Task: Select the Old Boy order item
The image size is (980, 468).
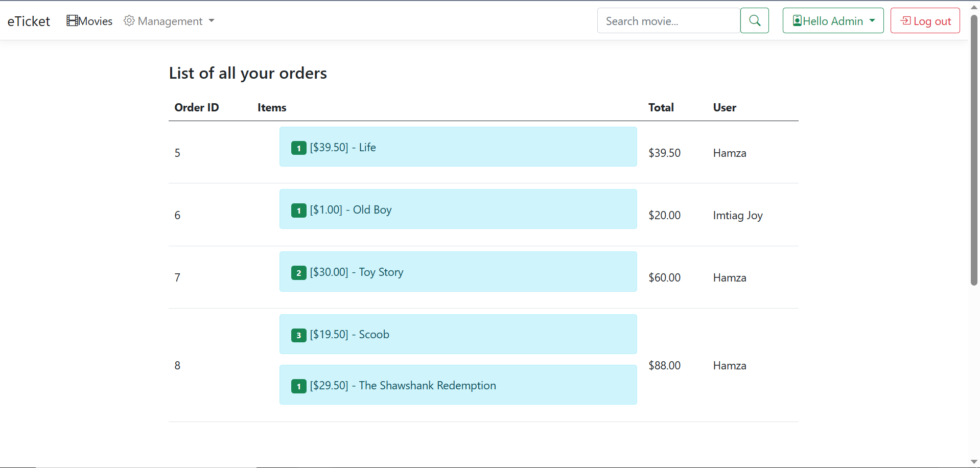Action: [458, 208]
